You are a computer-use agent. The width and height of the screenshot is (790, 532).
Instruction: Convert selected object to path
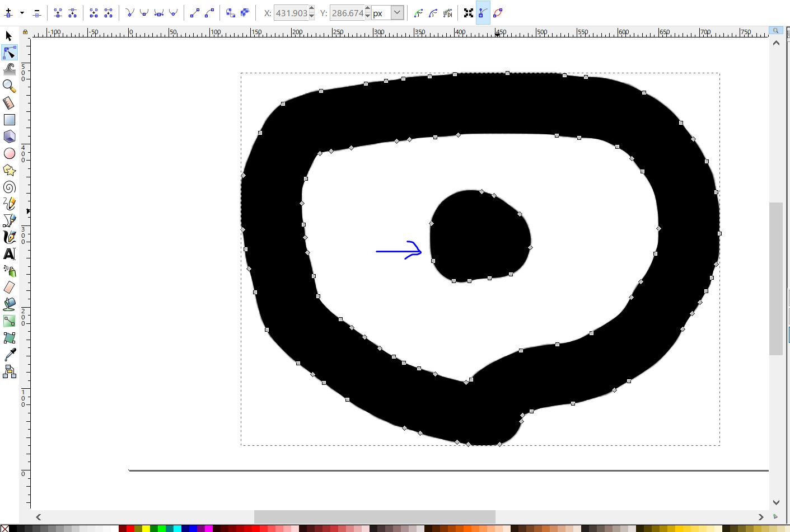click(x=230, y=13)
